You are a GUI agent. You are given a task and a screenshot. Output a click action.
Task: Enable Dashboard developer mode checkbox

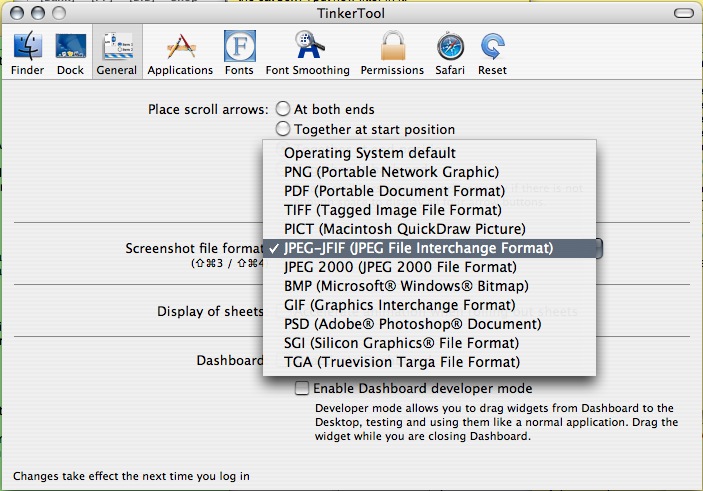(x=302, y=388)
